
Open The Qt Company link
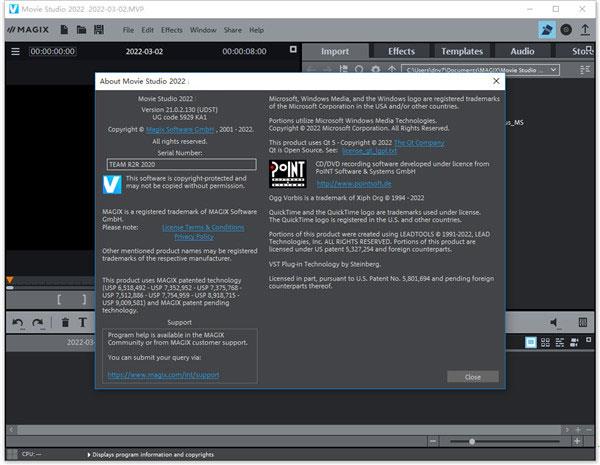[419, 142]
